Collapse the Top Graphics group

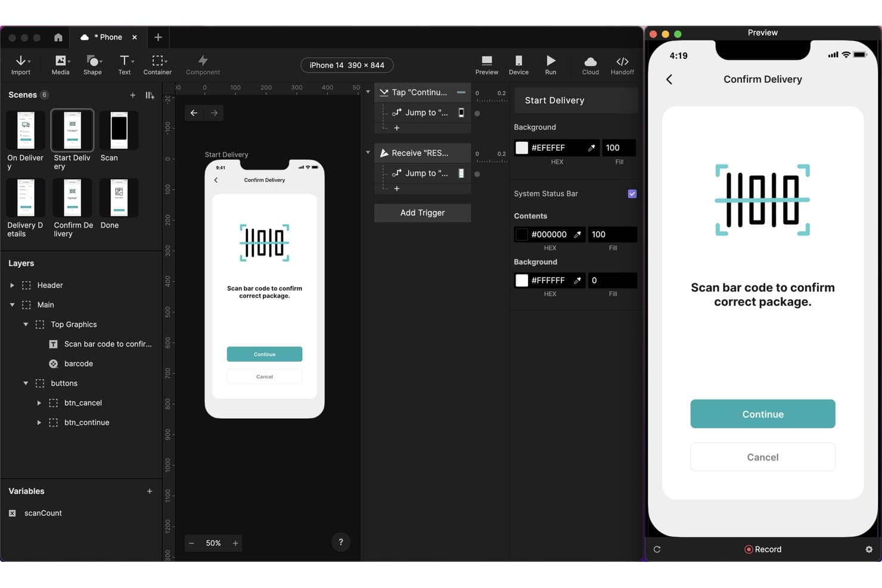26,325
